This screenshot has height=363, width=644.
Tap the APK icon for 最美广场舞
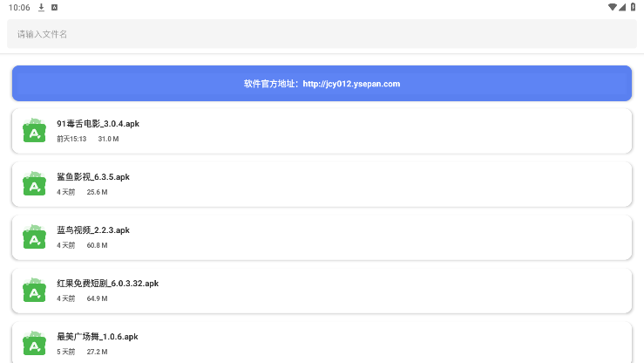click(x=34, y=343)
